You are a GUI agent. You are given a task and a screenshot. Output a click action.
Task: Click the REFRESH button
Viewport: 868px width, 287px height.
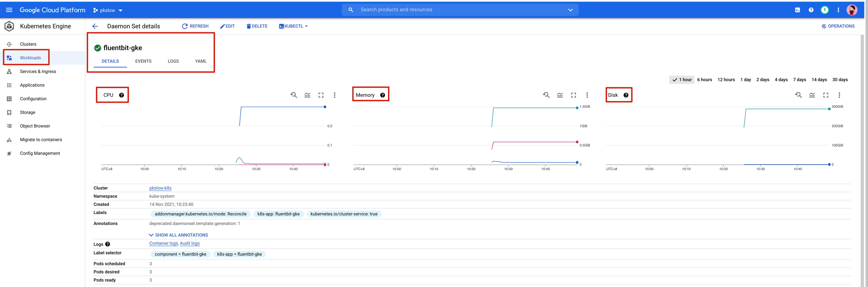pos(195,26)
